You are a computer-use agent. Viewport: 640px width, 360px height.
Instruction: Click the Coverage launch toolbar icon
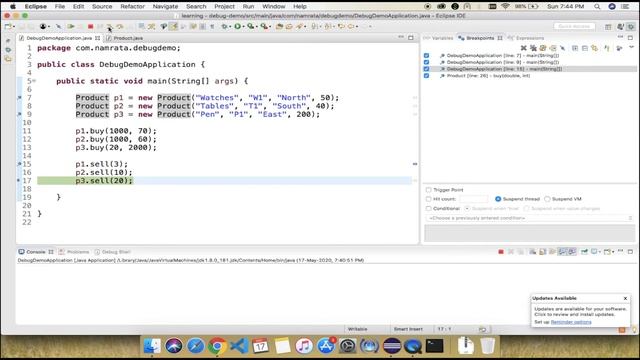pyautogui.click(x=250, y=27)
